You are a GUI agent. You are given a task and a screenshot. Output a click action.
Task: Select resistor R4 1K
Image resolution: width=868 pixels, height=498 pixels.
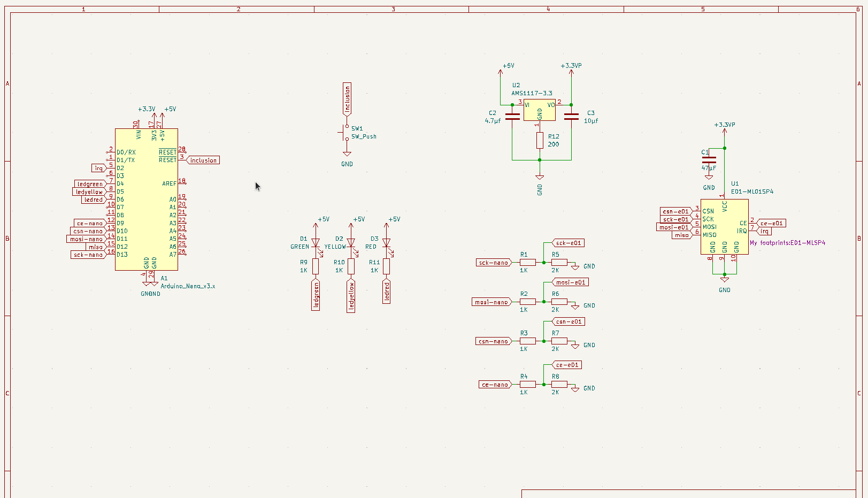click(527, 384)
